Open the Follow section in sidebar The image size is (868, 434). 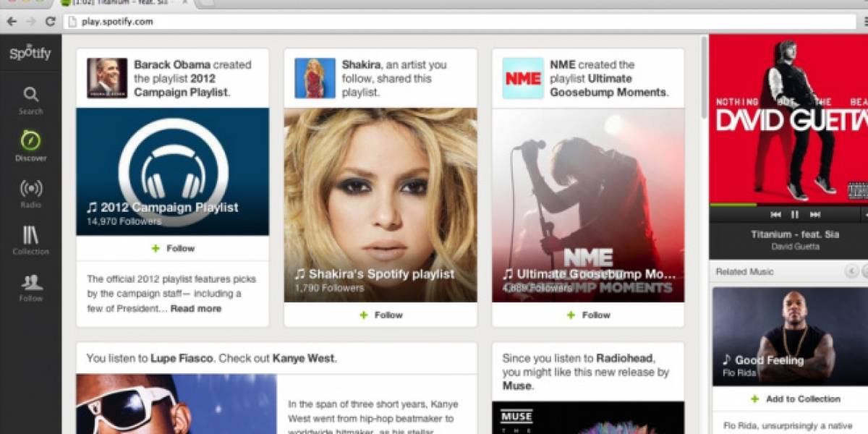coord(30,287)
